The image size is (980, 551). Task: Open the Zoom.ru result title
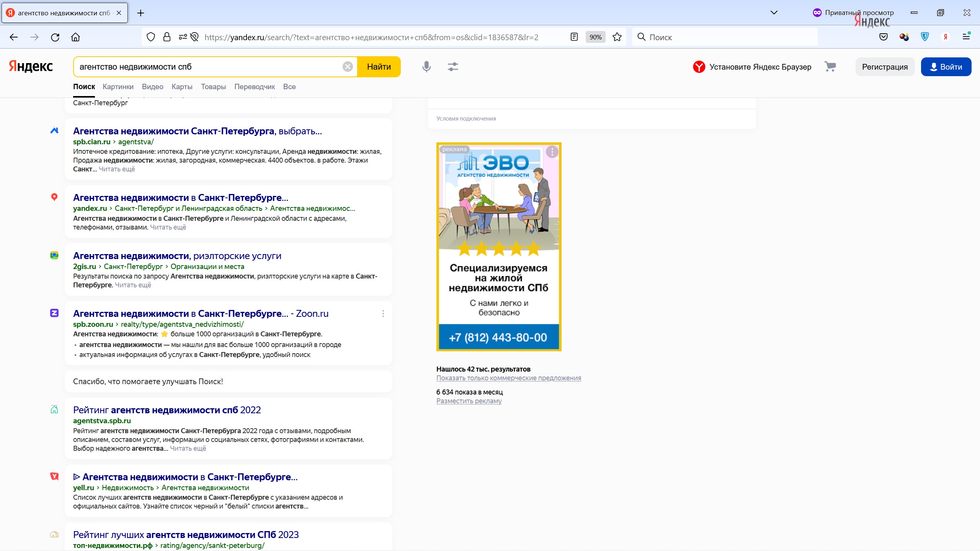click(201, 313)
